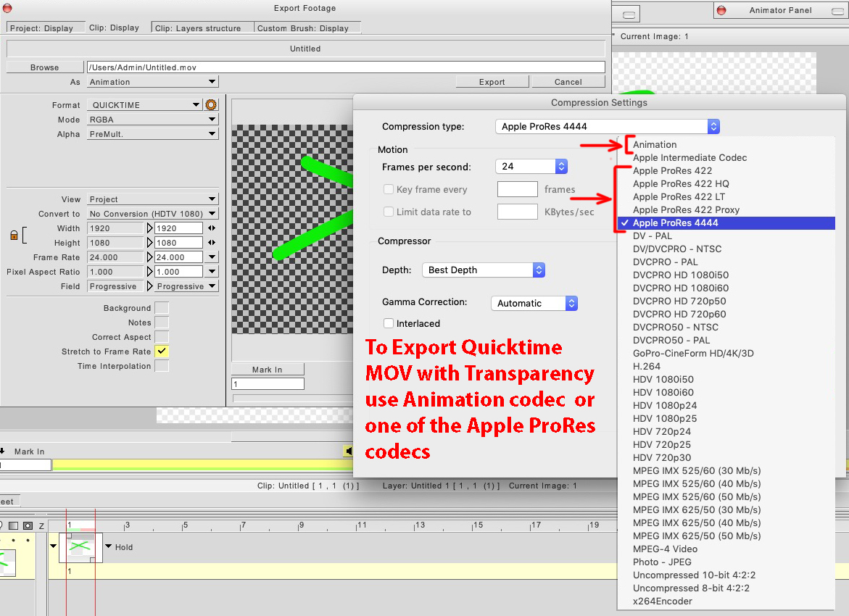Viewport: 849px width, 616px height.
Task: Close the Animator Panel with red button
Action: point(721,10)
